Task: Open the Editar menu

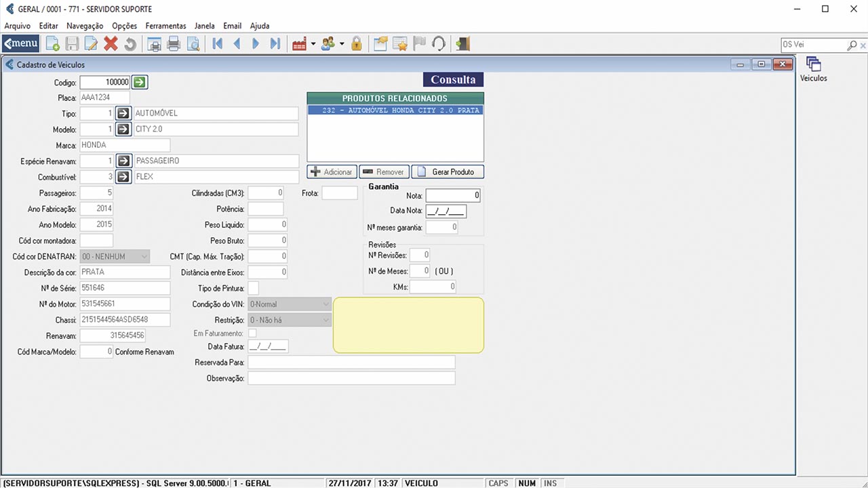Action: (x=49, y=26)
